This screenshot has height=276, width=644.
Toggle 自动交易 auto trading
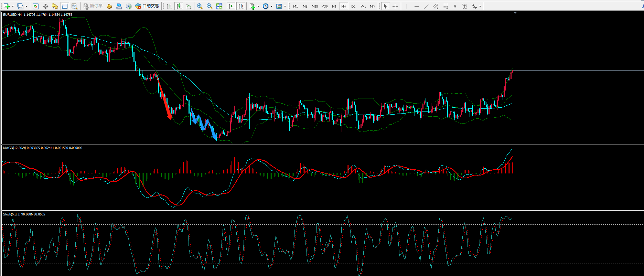[x=147, y=6]
